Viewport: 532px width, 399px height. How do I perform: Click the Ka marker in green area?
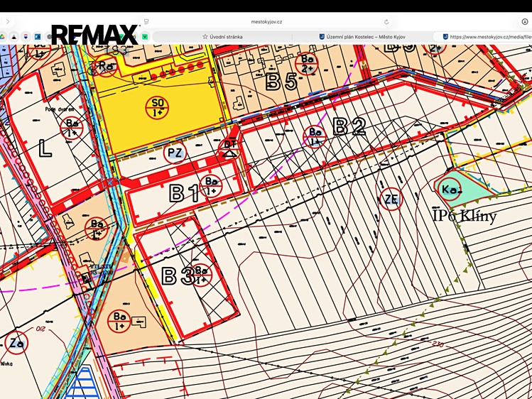point(450,189)
